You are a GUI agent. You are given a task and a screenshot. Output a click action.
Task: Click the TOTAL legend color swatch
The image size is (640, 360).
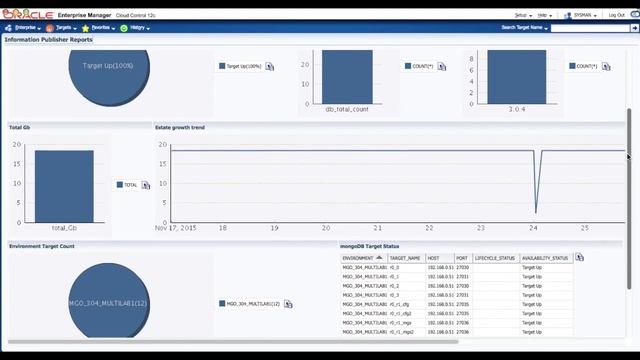coord(120,184)
